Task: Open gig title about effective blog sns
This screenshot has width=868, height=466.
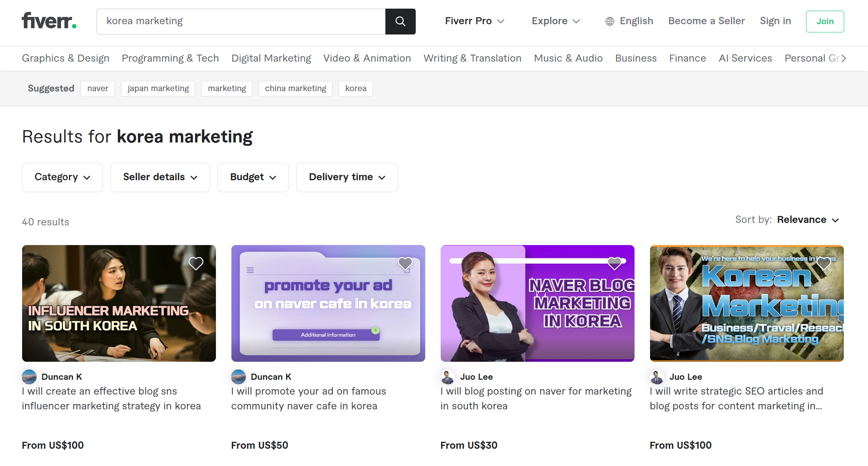Action: click(x=111, y=399)
